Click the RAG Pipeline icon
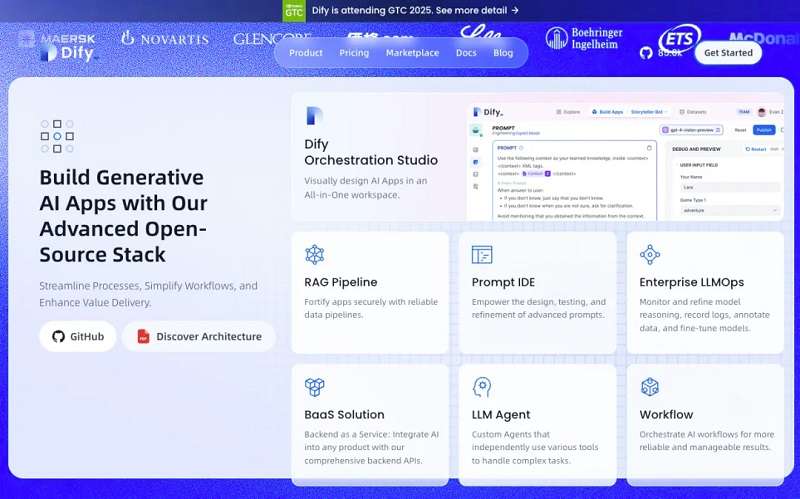The image size is (800, 499). (x=314, y=254)
